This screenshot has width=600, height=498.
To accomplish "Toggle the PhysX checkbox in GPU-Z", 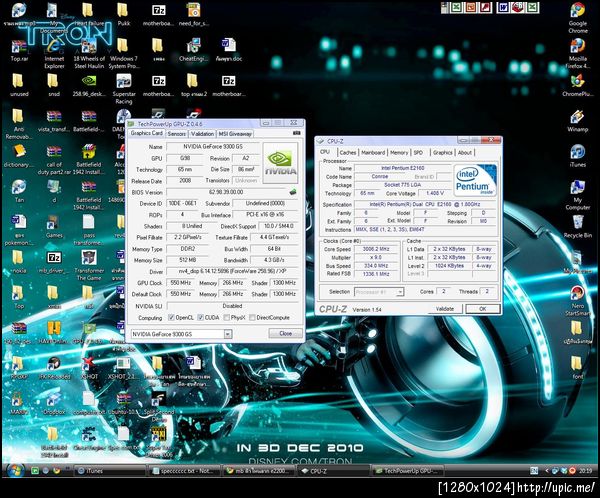I will click(227, 317).
